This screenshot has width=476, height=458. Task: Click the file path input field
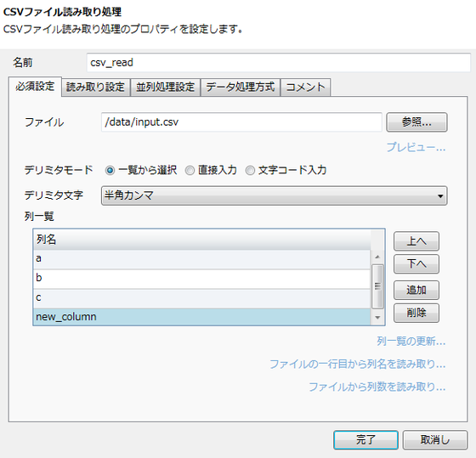pos(241,122)
